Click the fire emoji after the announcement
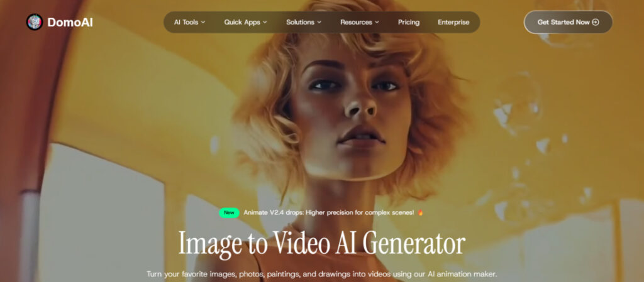Image resolution: width=644 pixels, height=282 pixels. tap(421, 213)
